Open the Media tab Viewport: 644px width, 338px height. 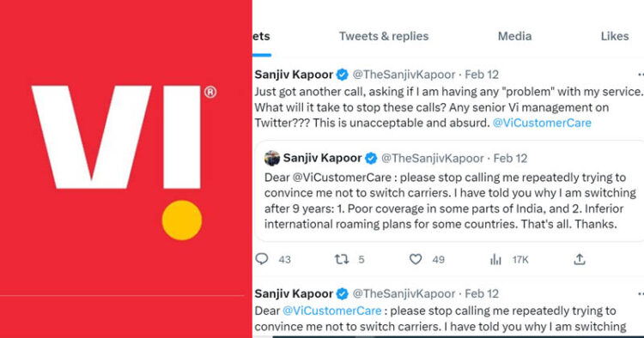(x=514, y=36)
